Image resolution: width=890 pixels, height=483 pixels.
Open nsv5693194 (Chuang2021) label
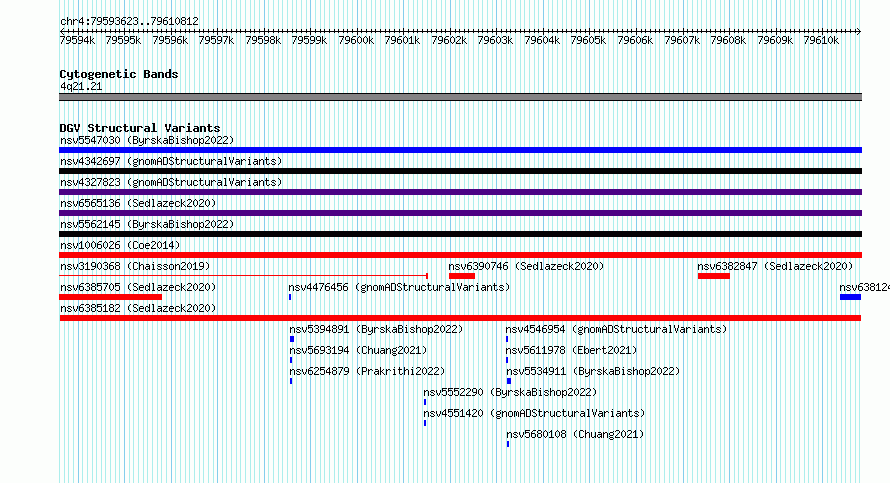[x=358, y=350]
